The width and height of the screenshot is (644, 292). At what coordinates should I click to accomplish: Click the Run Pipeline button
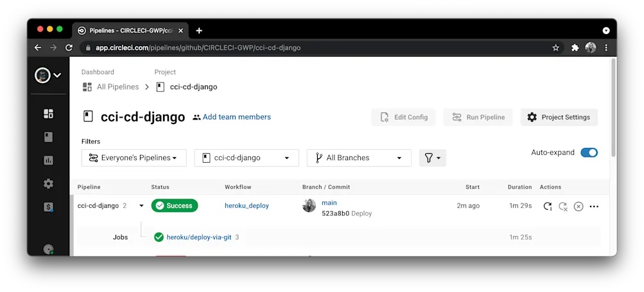pos(478,117)
